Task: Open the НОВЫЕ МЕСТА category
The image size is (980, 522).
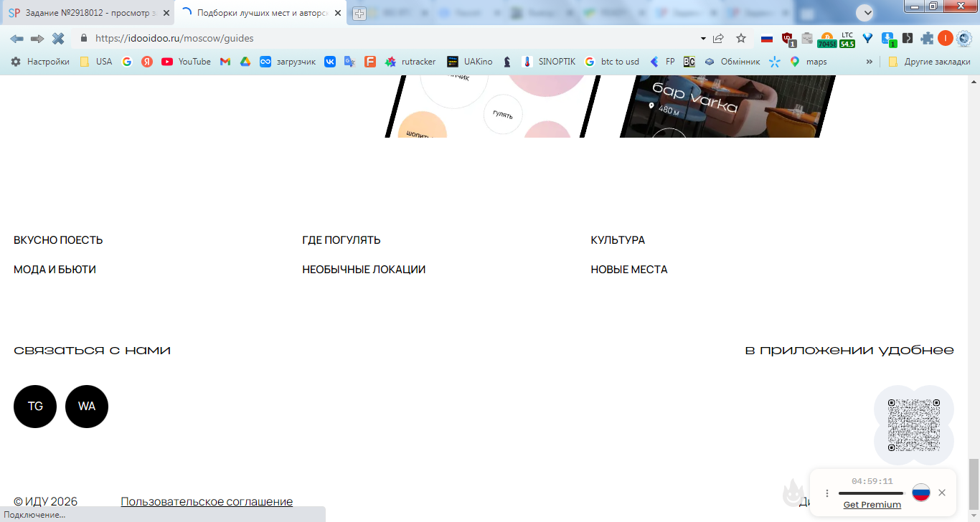Action: point(629,270)
